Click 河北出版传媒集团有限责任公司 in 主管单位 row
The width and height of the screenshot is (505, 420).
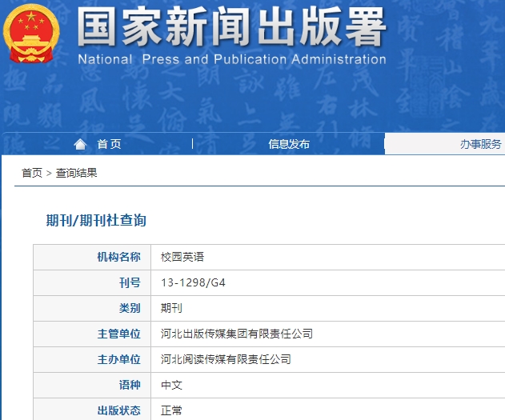click(x=237, y=334)
